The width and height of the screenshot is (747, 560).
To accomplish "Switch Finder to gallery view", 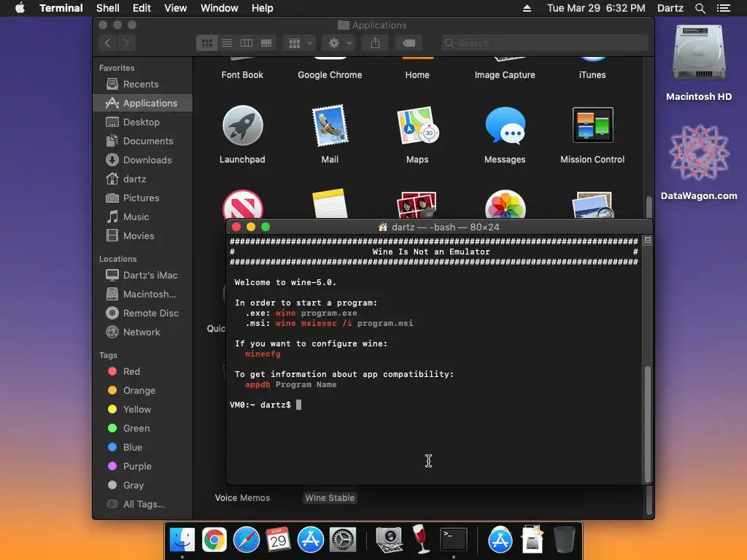I will (x=266, y=43).
